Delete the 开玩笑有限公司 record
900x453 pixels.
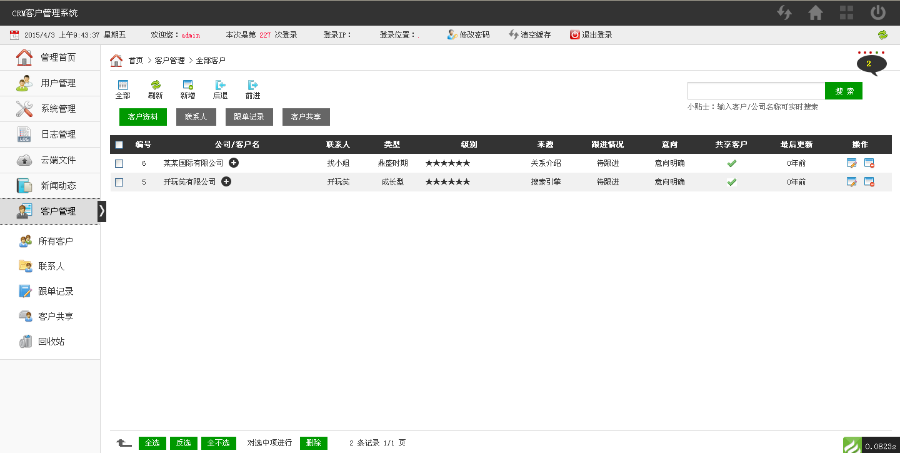pos(869,181)
